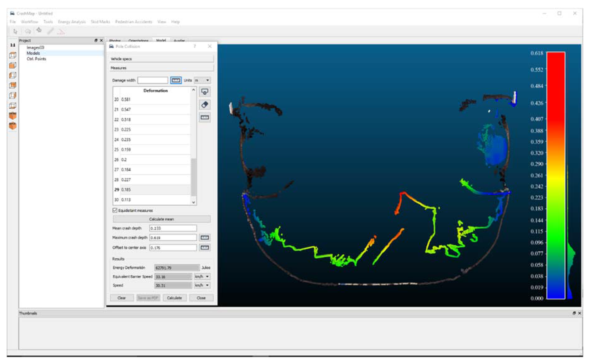
Task: Open the Skid Marks menu
Action: point(100,22)
